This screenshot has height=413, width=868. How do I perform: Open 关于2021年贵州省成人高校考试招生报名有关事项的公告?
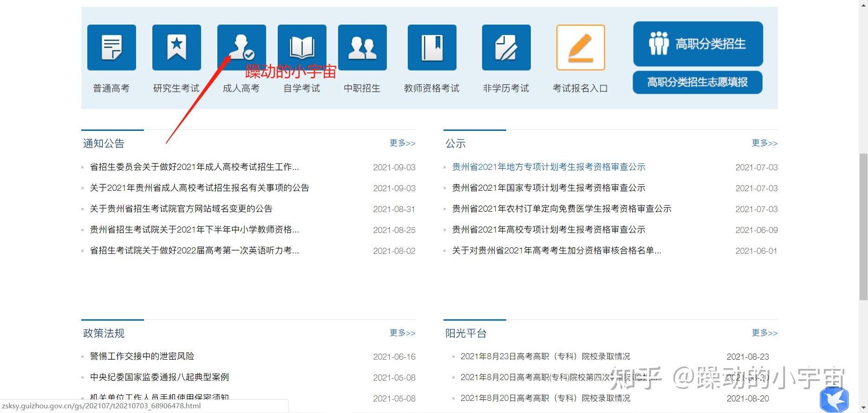[200, 188]
